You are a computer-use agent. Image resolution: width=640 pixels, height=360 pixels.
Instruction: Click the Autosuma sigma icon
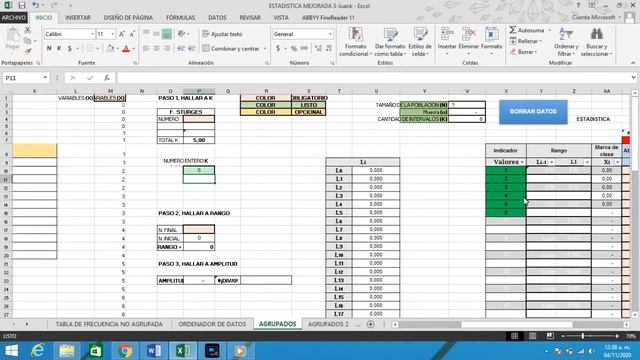click(513, 30)
